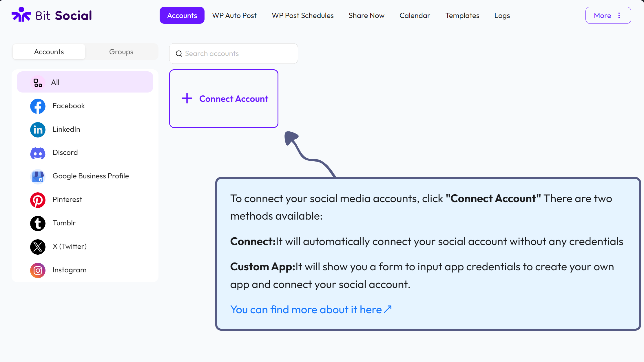
Task: Go to the Calendar page
Action: click(415, 15)
